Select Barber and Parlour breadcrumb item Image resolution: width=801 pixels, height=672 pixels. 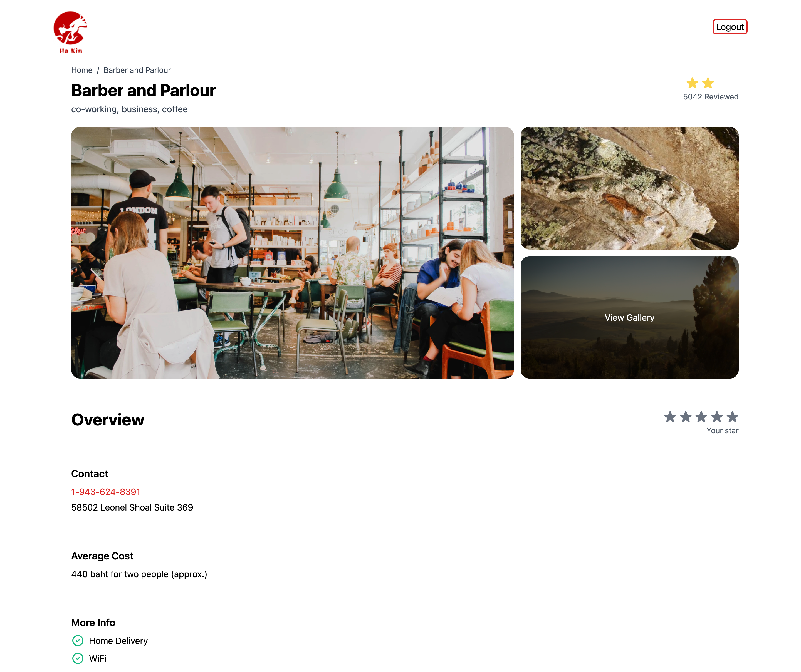[137, 70]
